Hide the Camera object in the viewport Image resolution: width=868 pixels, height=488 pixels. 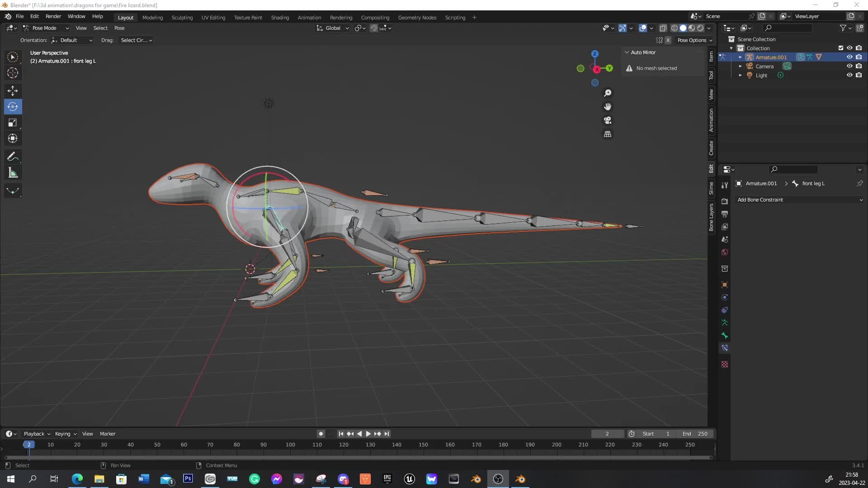849,66
